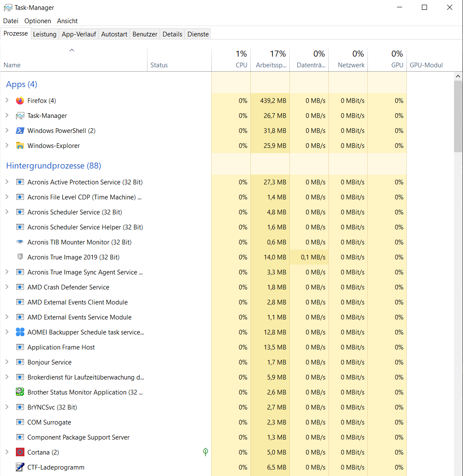
Task: Click the Acronis Active Protection Service icon
Action: tap(20, 182)
